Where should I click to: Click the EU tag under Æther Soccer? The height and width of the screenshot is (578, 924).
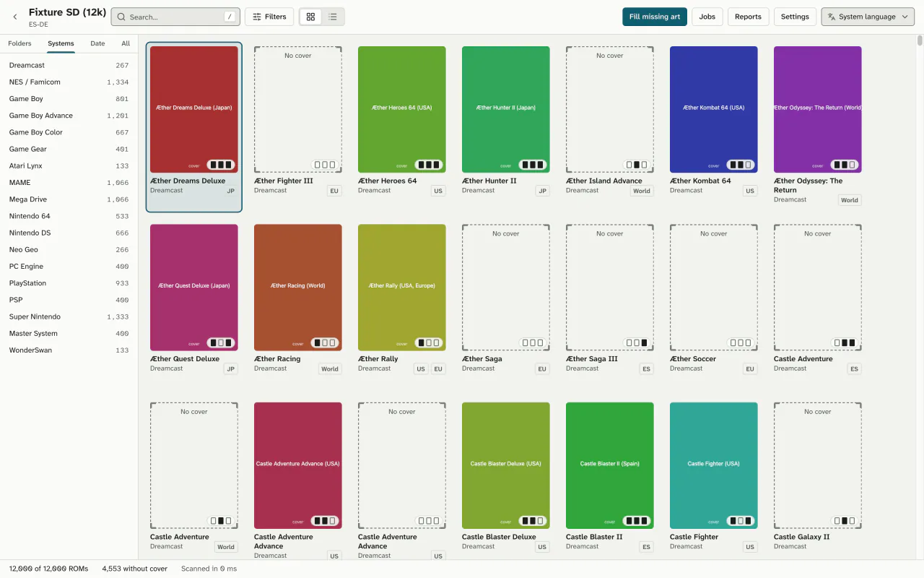750,369
